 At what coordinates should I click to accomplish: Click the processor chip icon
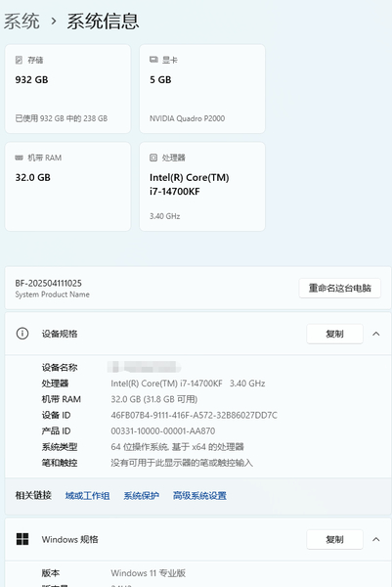point(153,158)
